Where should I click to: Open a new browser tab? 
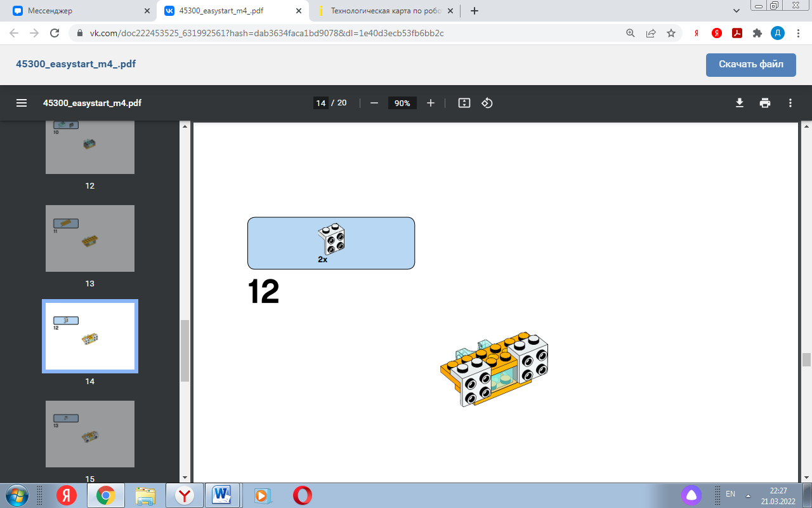click(475, 11)
